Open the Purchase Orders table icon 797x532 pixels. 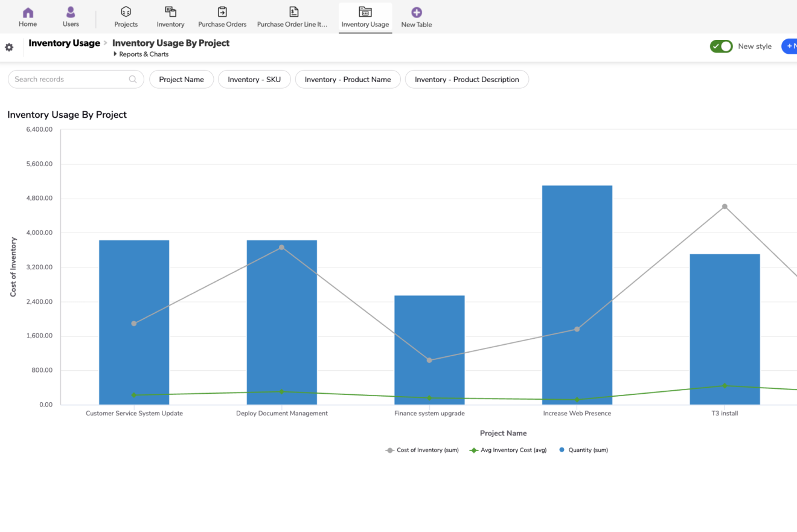[x=222, y=12]
